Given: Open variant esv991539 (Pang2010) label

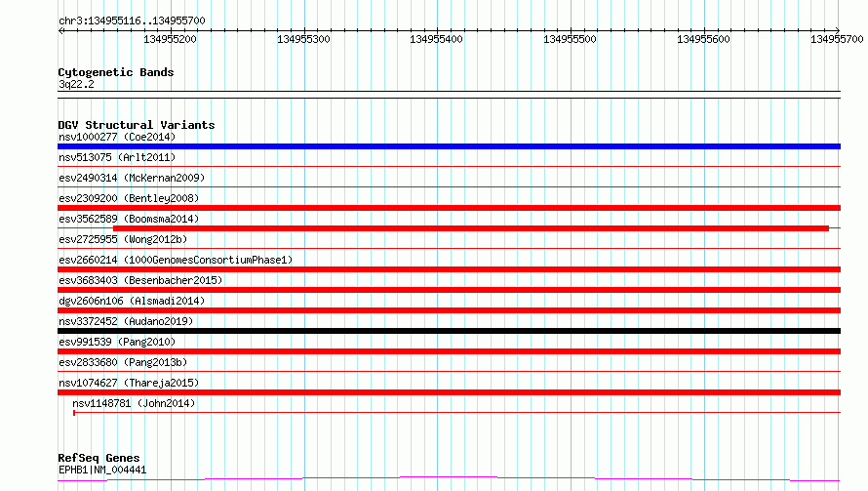Looking at the screenshot, I should [117, 342].
